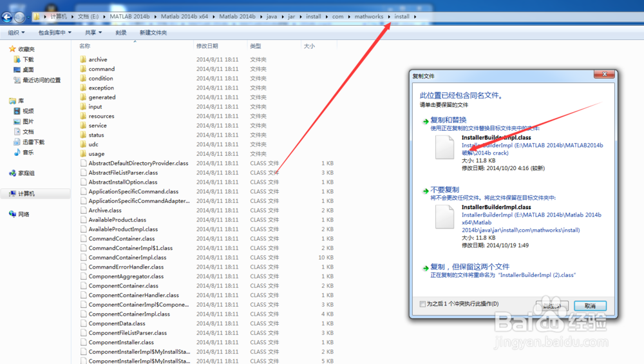
Task: Expand the breadcrumb arrow after java
Action: click(283, 17)
